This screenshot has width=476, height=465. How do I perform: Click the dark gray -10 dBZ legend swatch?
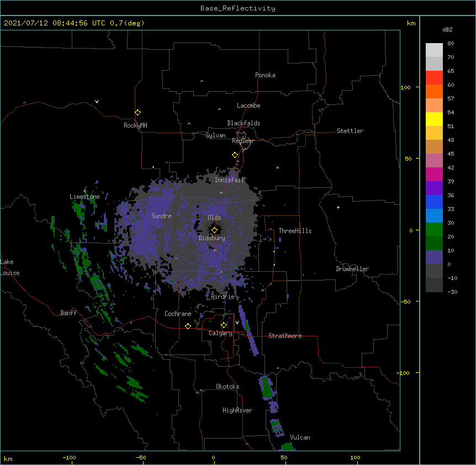tap(434, 285)
